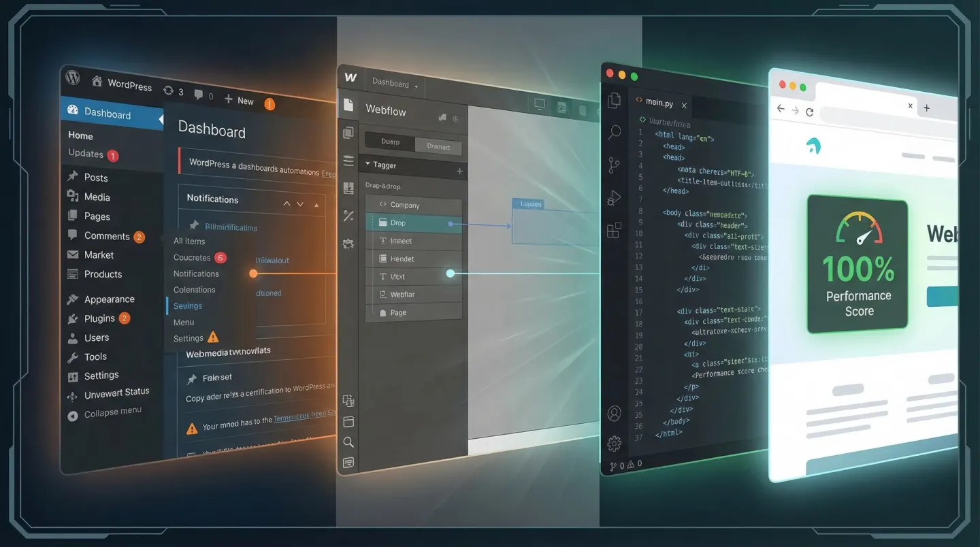Select the Search icon in the code editor
Image resolution: width=980 pixels, height=547 pixels.
point(614,132)
